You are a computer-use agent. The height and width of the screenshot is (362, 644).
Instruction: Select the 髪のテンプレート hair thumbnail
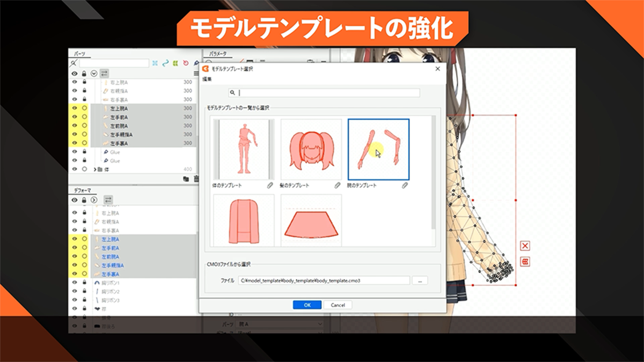(311, 149)
